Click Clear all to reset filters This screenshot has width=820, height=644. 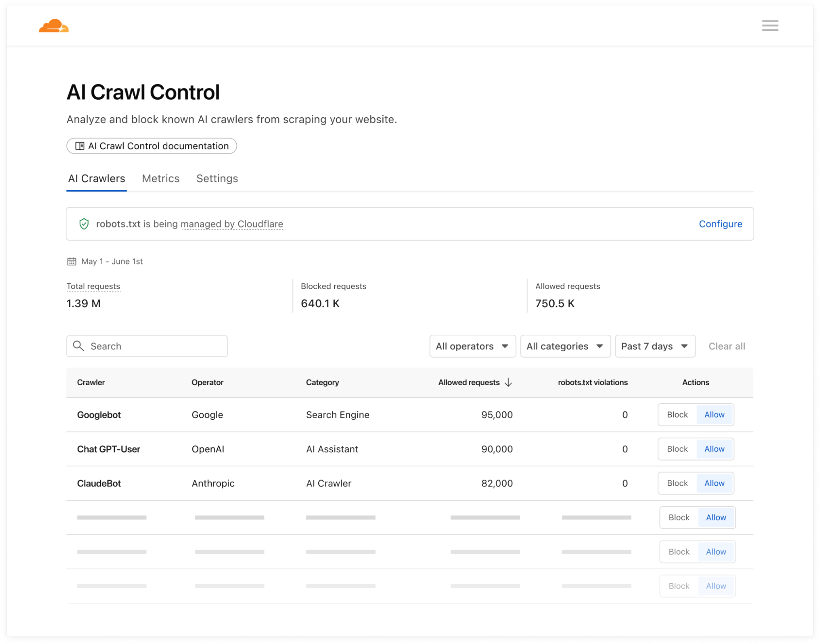click(x=726, y=346)
